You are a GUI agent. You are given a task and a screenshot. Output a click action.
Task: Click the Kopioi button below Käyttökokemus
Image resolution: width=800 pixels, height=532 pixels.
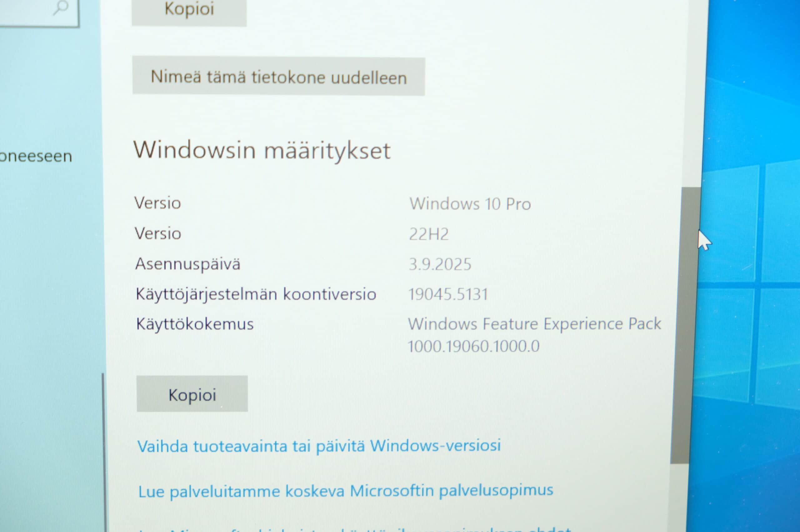[x=192, y=394]
